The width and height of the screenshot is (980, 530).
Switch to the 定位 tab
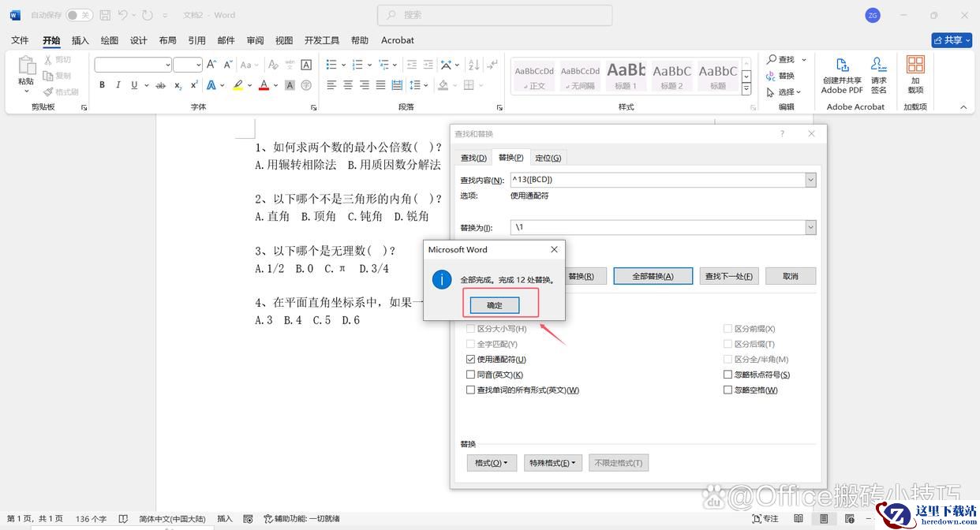pos(548,158)
